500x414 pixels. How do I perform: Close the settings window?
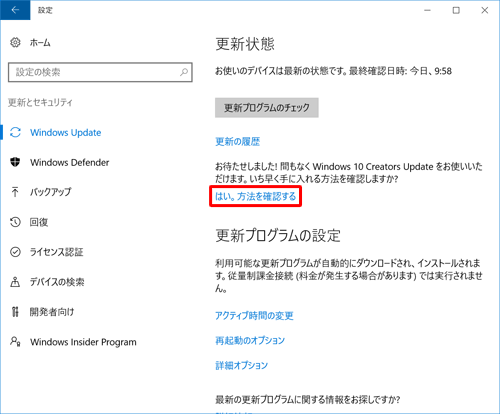(485, 10)
